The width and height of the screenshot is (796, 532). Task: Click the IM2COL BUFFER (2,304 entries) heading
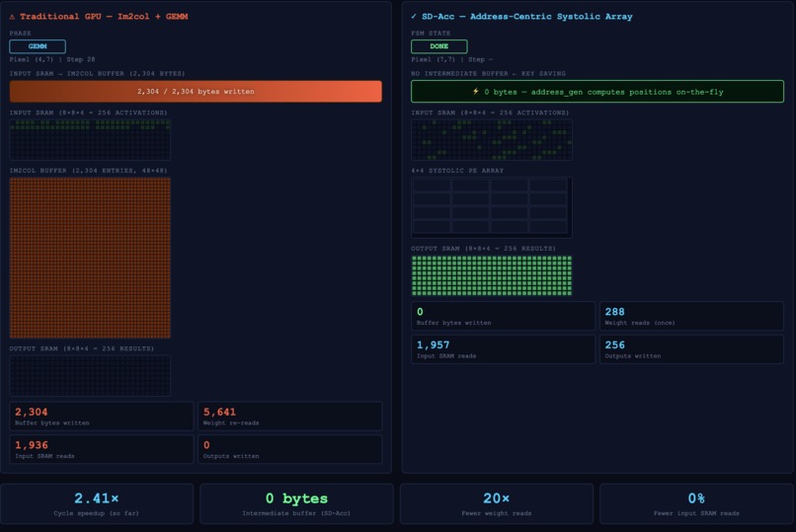(88, 171)
